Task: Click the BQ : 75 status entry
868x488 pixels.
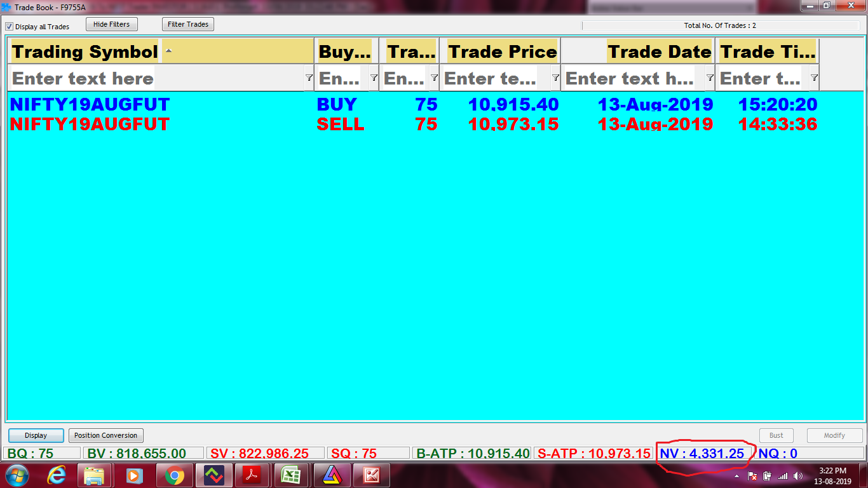Action: pos(42,453)
